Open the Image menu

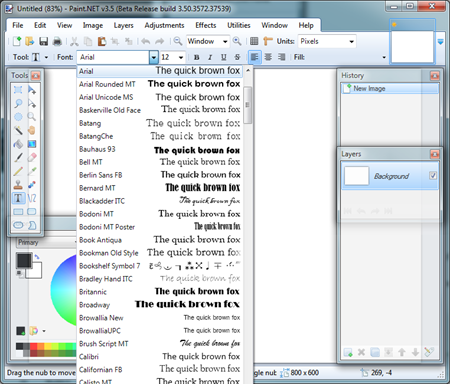93,25
